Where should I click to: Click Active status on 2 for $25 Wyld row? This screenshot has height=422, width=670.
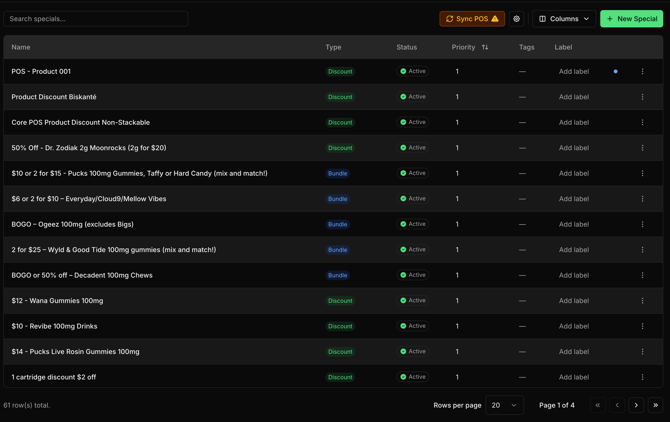click(x=413, y=249)
